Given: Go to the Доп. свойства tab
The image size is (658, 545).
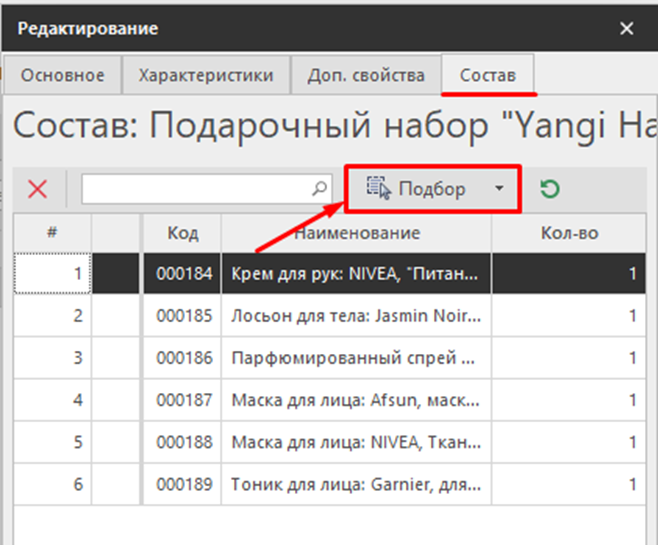Looking at the screenshot, I should [x=366, y=75].
